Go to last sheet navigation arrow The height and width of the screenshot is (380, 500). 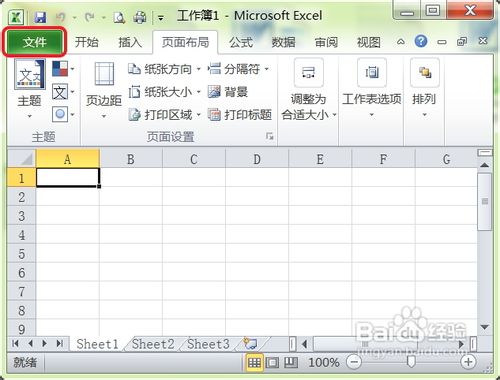coord(59,343)
